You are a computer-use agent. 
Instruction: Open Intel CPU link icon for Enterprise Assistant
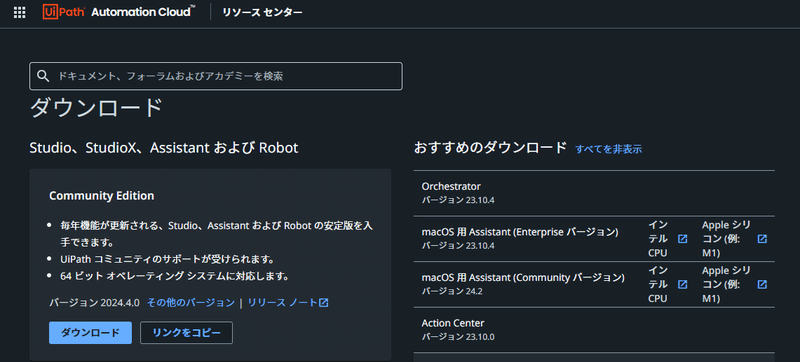(x=682, y=239)
